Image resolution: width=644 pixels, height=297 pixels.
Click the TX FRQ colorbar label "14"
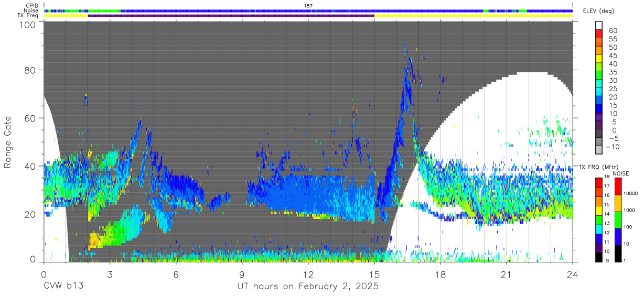(x=606, y=214)
